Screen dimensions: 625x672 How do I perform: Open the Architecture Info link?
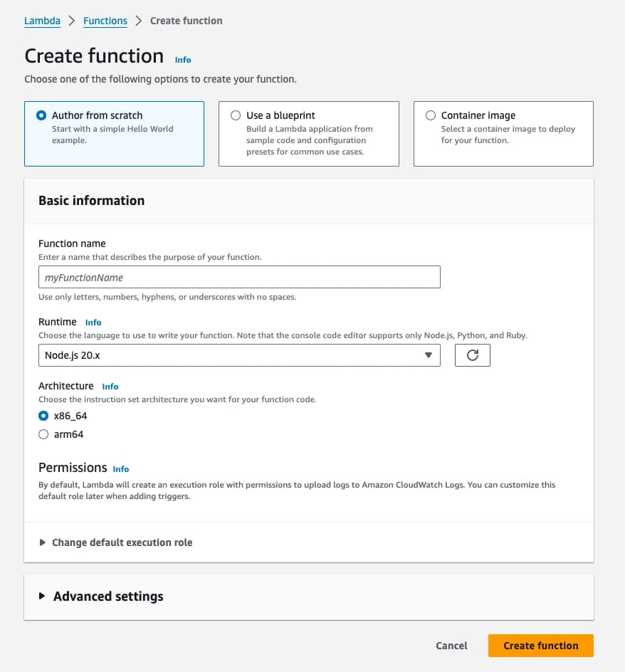(110, 387)
